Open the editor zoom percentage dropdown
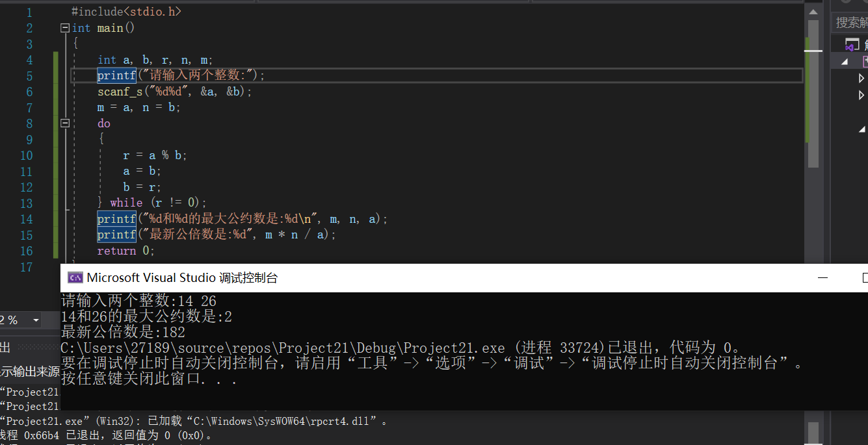 click(36, 320)
